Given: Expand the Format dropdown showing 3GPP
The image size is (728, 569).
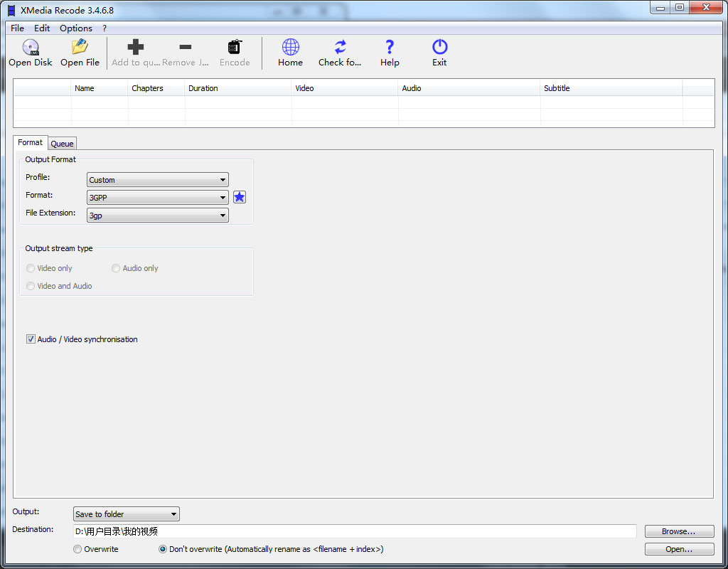Looking at the screenshot, I should coord(157,198).
